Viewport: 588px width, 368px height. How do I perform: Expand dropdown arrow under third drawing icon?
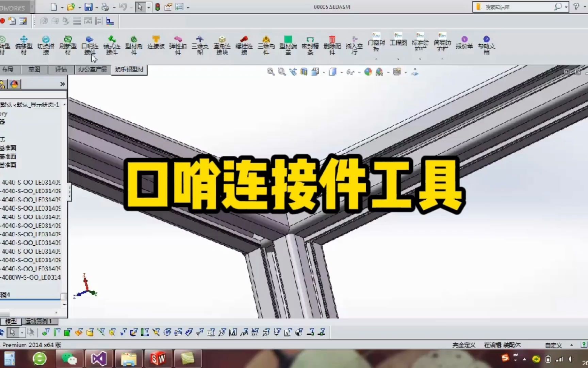click(x=420, y=59)
